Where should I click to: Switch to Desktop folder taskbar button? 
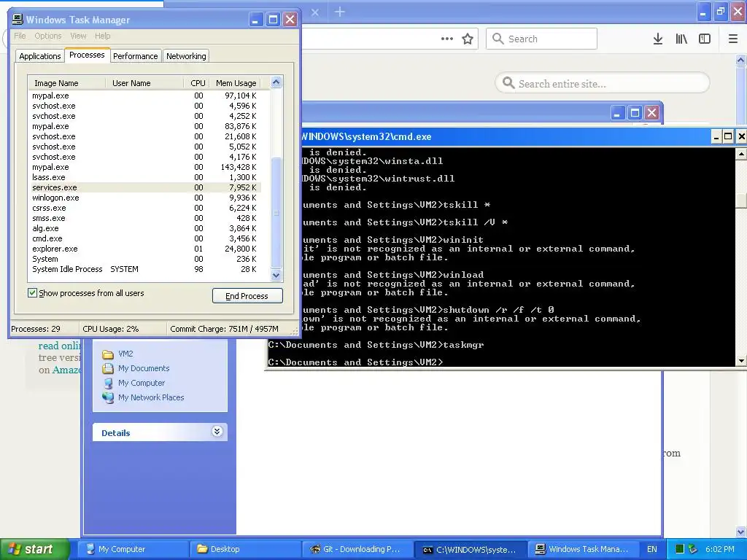tap(245, 549)
